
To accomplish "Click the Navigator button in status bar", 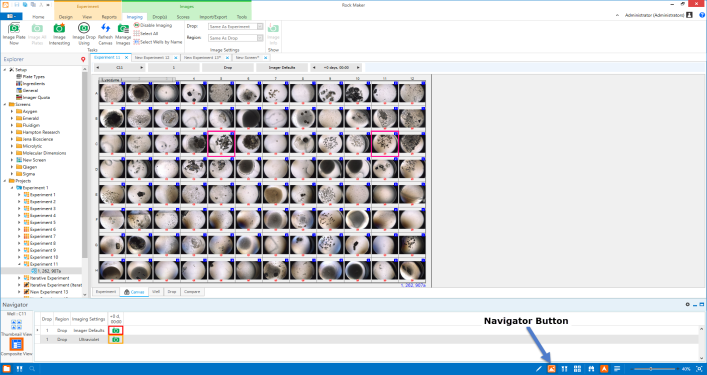I will click(551, 369).
